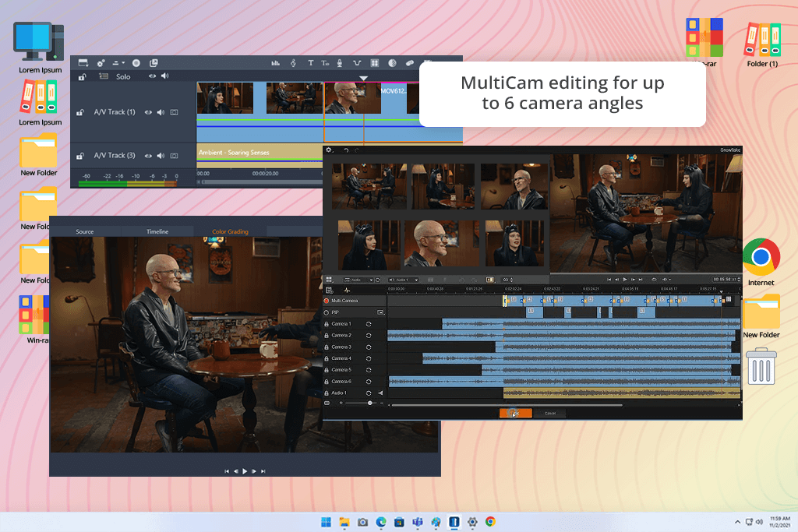The image size is (798, 532).
Task: Jump to start in Color Grading preview
Action: (227, 471)
